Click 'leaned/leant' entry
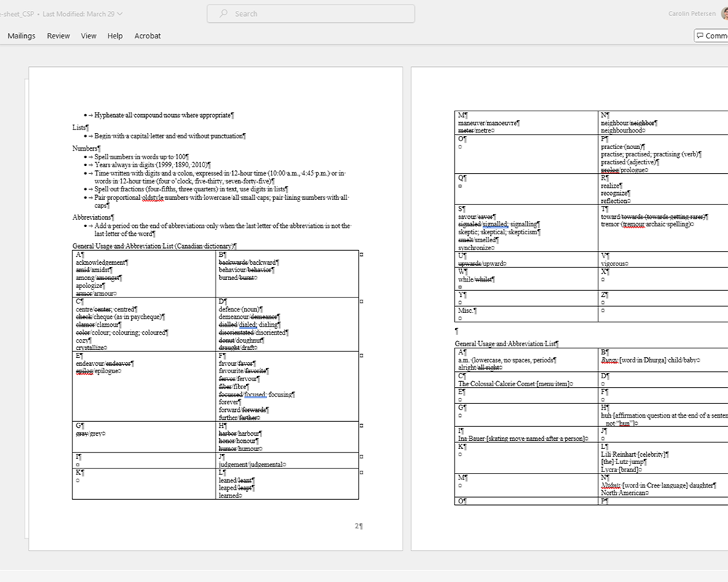The image size is (728, 582). click(x=235, y=480)
